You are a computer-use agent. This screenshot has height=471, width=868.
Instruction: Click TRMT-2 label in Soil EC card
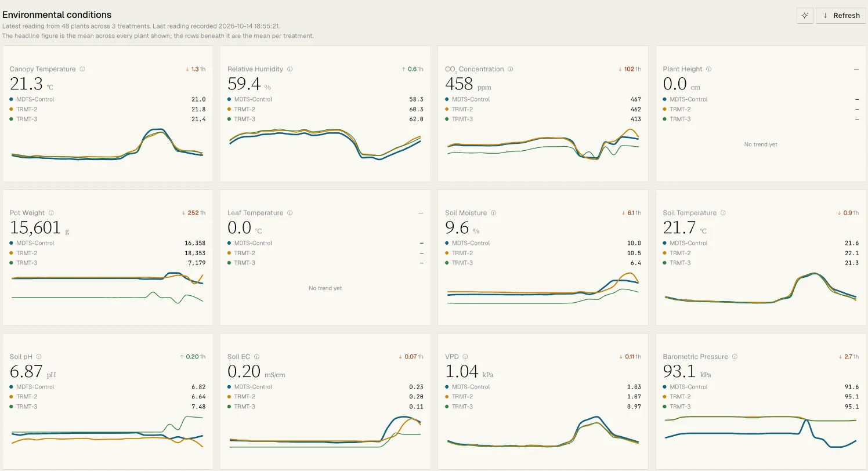point(244,397)
